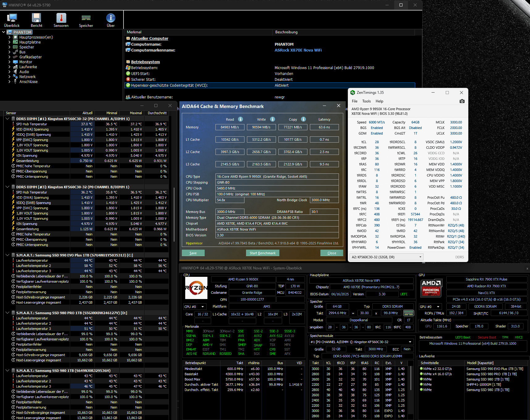Click Save button in AIDA64 benchmark
Viewport: 530px width, 420px height.
click(193, 253)
